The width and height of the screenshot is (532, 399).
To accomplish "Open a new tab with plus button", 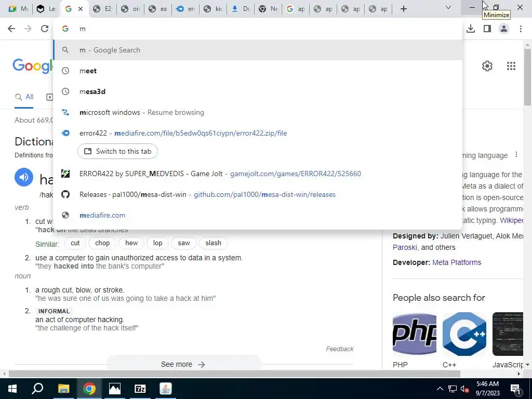I will click(x=403, y=9).
